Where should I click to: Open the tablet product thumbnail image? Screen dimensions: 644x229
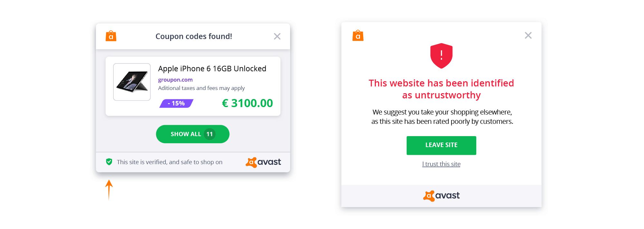[132, 82]
